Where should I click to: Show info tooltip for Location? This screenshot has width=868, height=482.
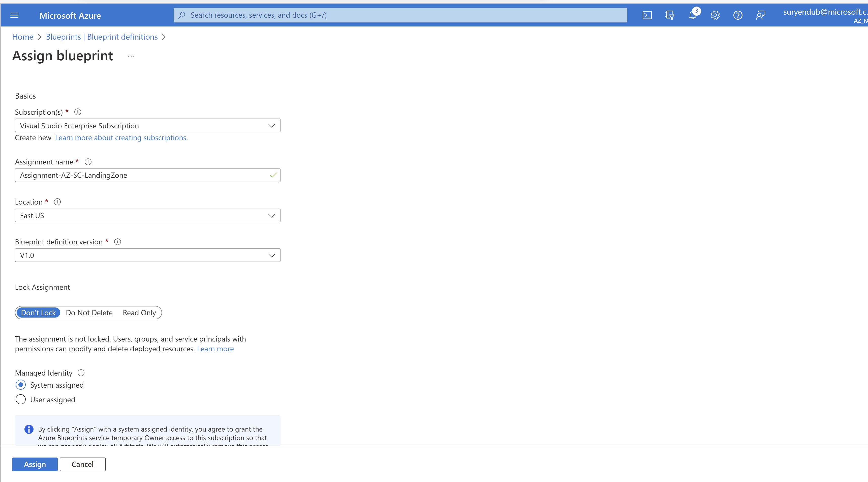pyautogui.click(x=57, y=202)
